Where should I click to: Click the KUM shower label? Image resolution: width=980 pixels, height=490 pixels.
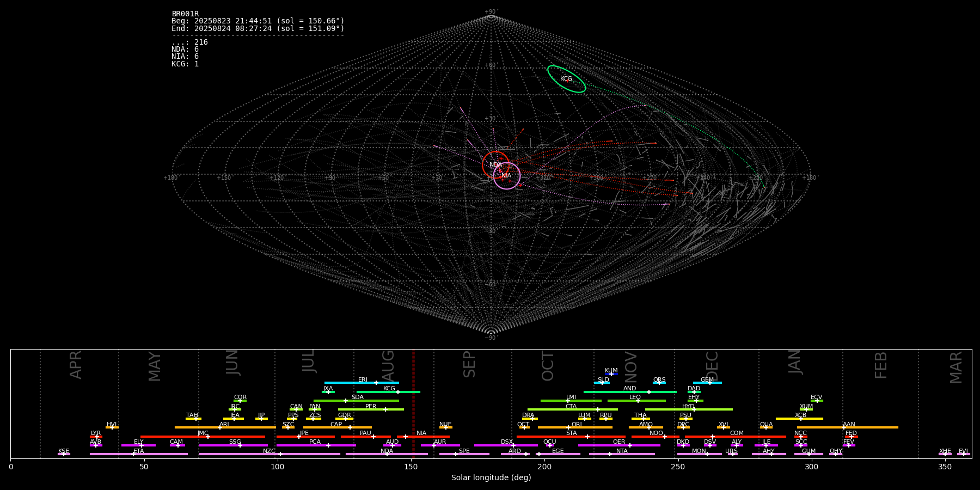pyautogui.click(x=611, y=371)
